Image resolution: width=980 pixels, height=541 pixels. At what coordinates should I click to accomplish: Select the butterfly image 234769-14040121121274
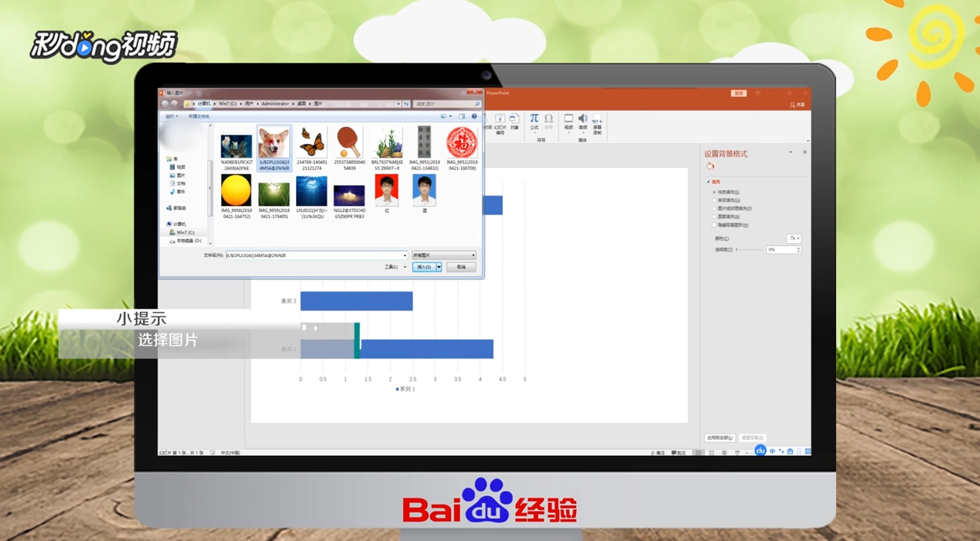(x=311, y=144)
